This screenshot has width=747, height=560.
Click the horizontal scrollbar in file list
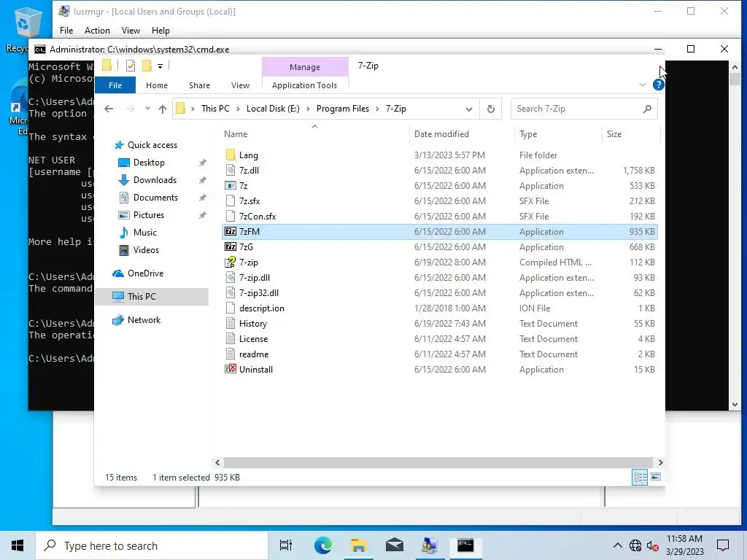click(x=438, y=462)
